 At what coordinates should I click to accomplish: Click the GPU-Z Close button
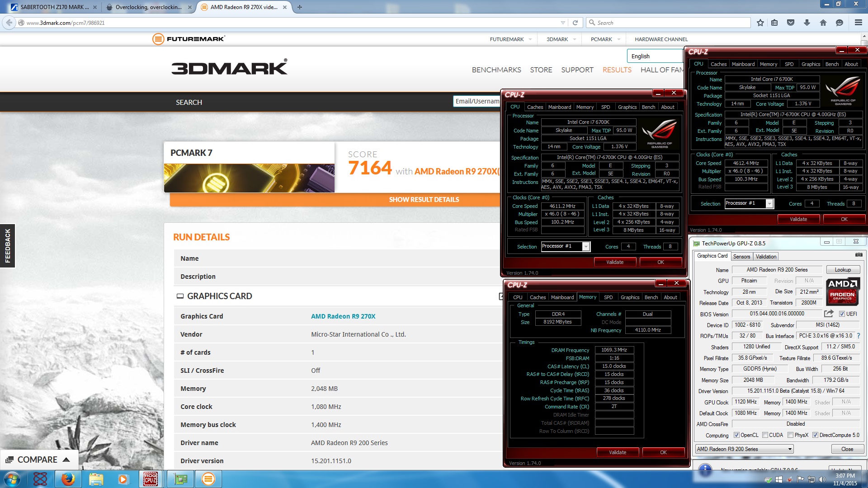(847, 449)
